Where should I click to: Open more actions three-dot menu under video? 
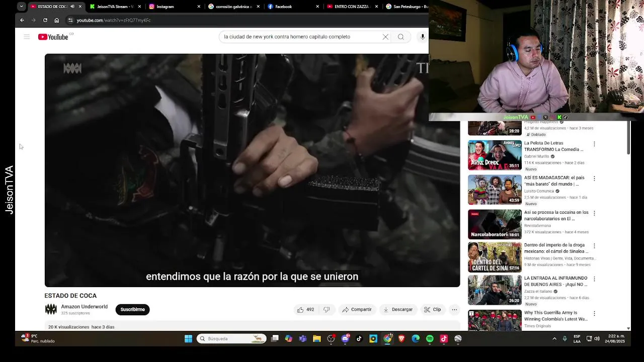454,310
